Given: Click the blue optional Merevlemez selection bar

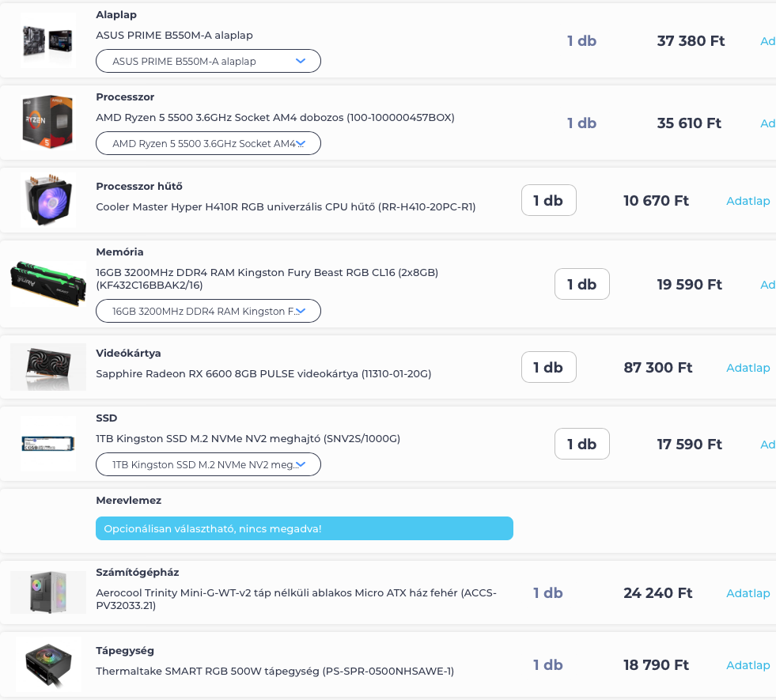Looking at the screenshot, I should (304, 528).
